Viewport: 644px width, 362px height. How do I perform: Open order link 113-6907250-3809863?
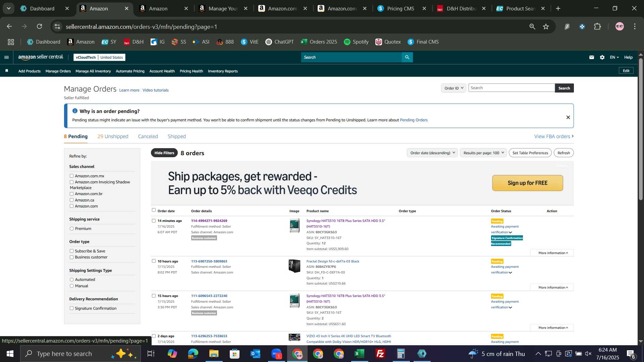click(x=209, y=261)
